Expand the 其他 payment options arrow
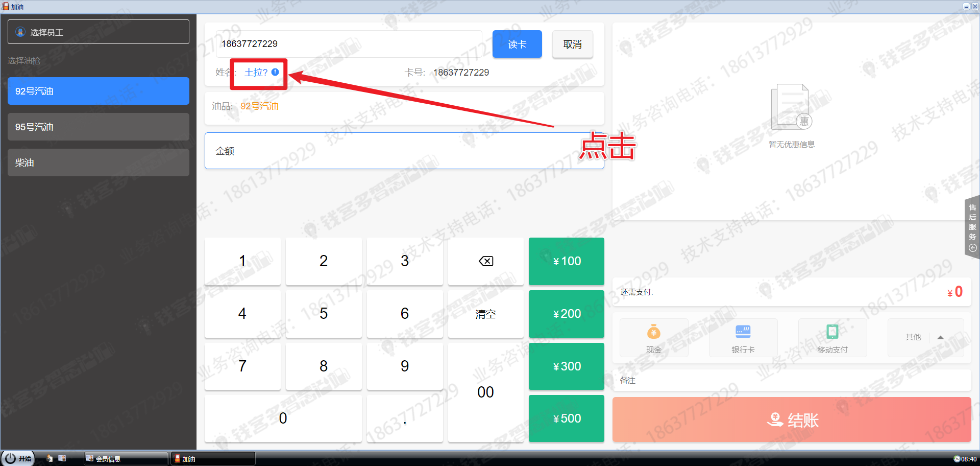980x466 pixels. point(940,337)
